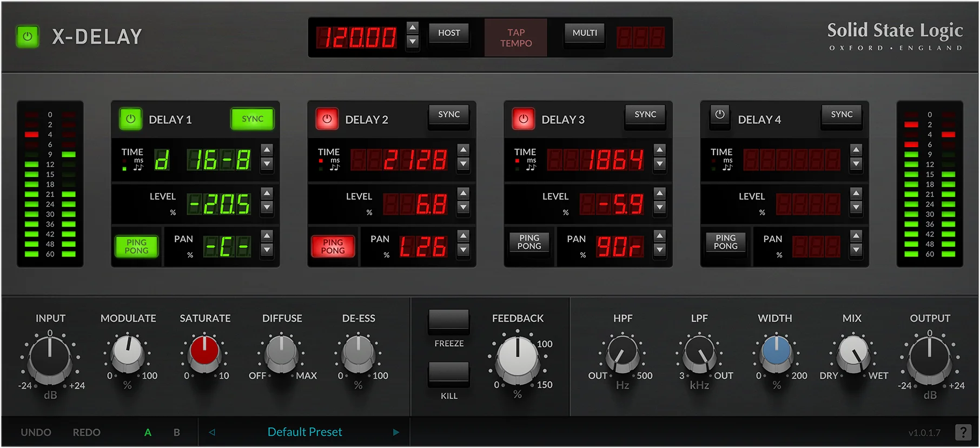The image size is (980, 448).
Task: Click UNDO in bottom bar
Action: (x=36, y=432)
